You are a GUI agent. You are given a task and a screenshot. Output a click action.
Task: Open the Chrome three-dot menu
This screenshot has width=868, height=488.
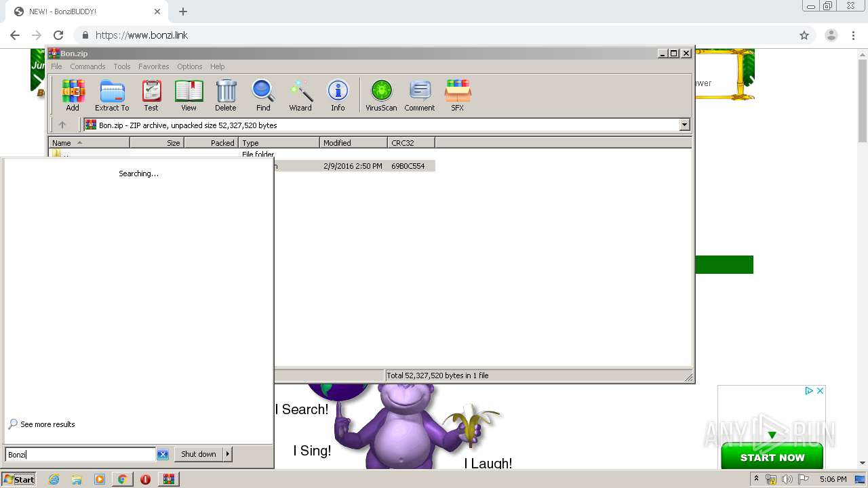coord(854,35)
